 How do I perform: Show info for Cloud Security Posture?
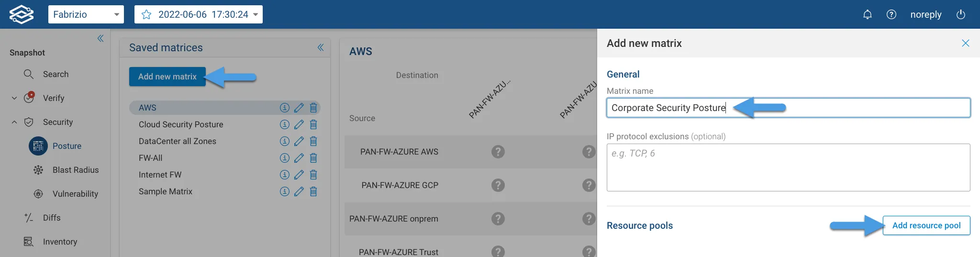[285, 124]
